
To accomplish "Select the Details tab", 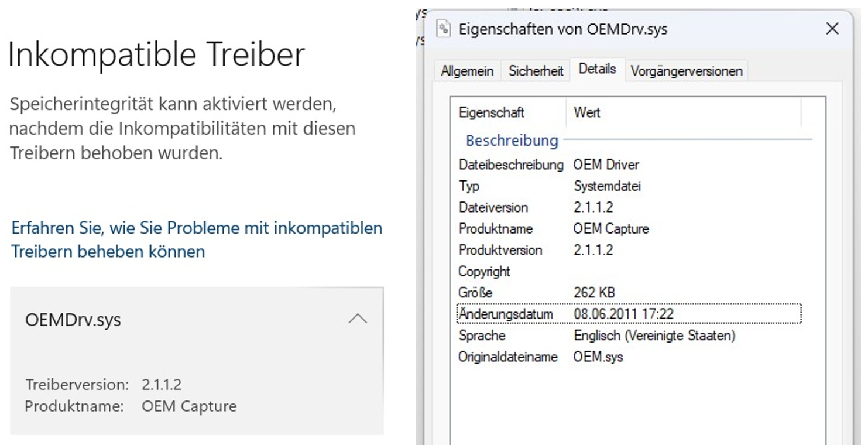I will [x=597, y=69].
